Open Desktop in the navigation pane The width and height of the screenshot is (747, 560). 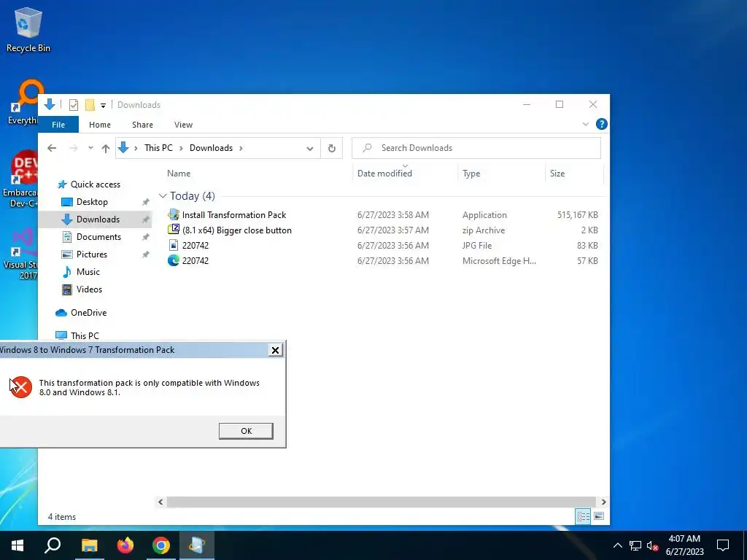tap(92, 202)
